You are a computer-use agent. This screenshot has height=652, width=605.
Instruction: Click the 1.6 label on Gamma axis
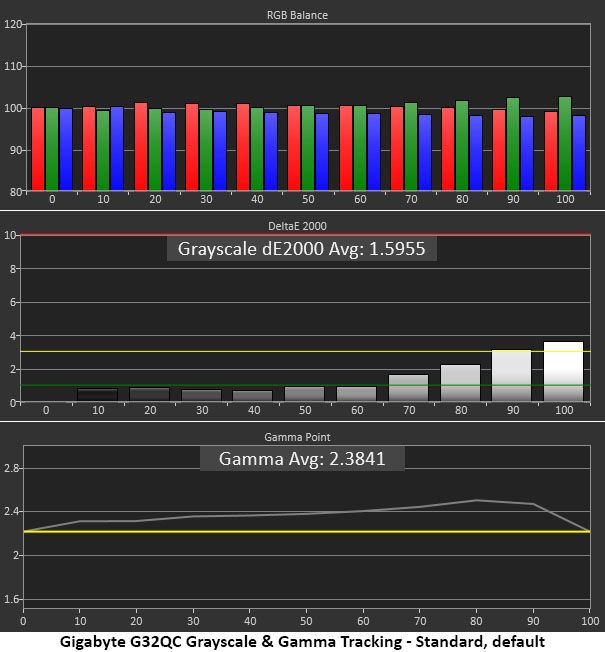[11, 599]
